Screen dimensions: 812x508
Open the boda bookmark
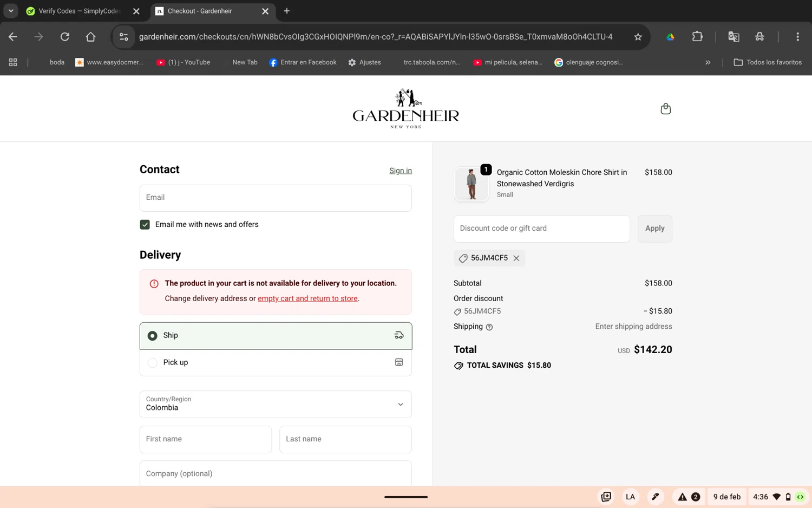57,62
